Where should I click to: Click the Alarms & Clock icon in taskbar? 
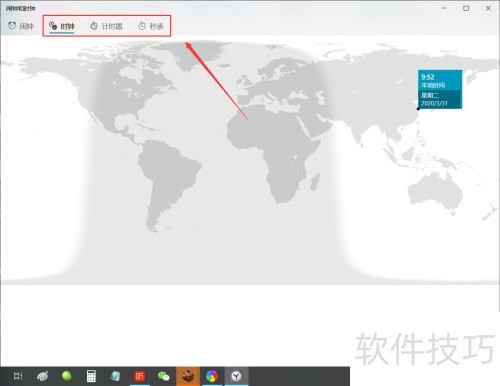click(x=236, y=376)
